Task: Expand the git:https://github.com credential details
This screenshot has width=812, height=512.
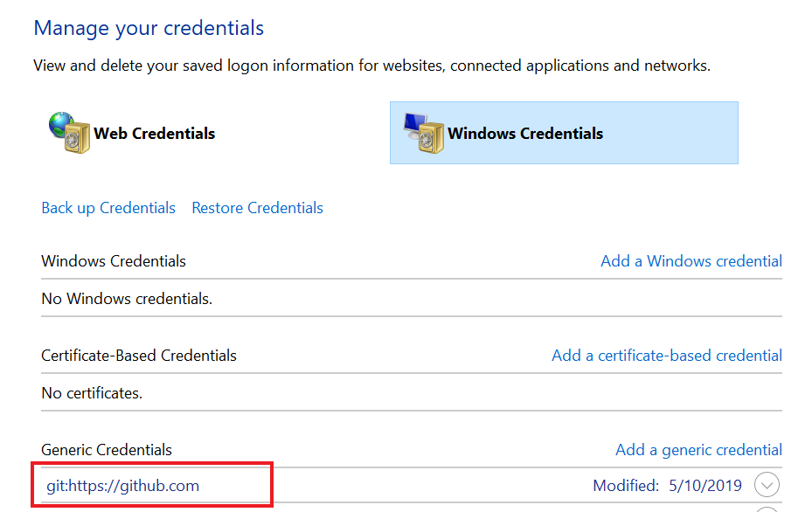Action: point(767,485)
